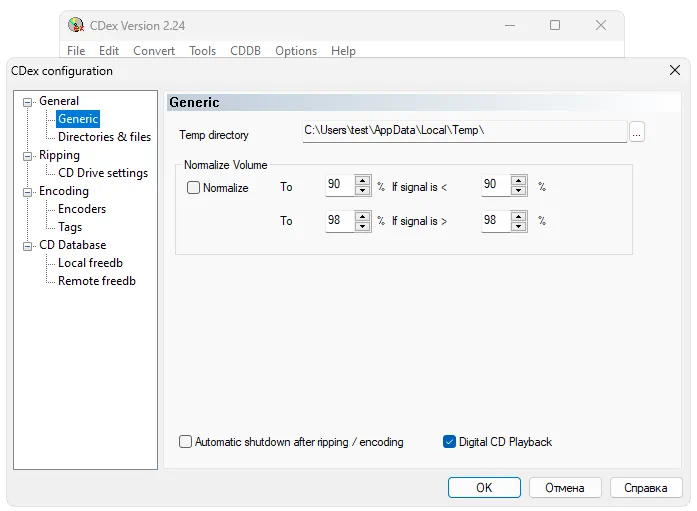Click the Отмена cancel button

click(565, 487)
